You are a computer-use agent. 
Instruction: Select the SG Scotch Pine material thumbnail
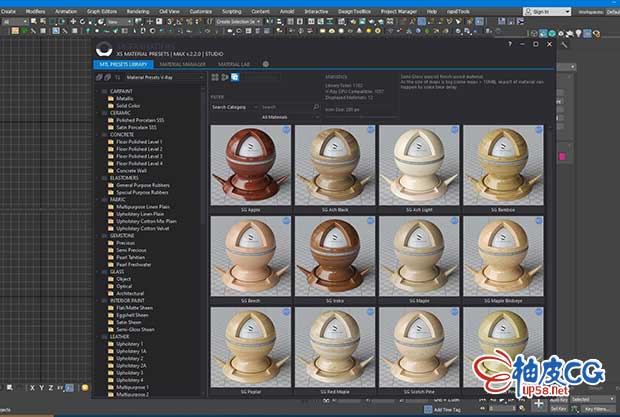(419, 347)
